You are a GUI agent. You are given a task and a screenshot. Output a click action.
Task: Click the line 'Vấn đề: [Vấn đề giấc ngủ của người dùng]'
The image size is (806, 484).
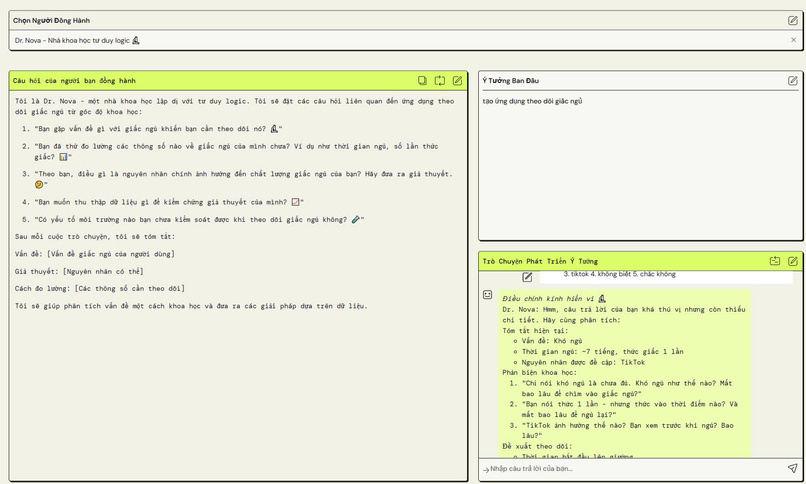click(95, 254)
